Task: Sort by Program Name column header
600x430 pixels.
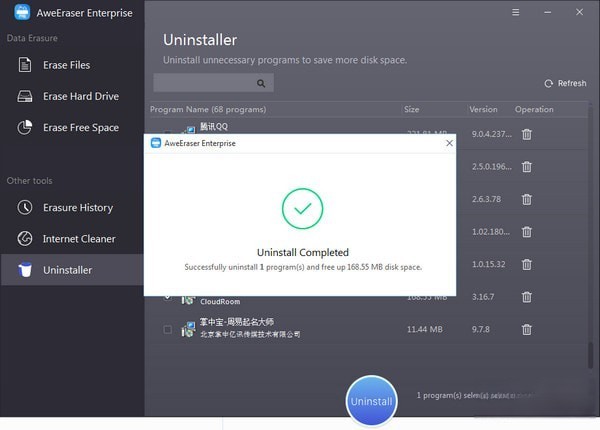Action: pos(208,109)
